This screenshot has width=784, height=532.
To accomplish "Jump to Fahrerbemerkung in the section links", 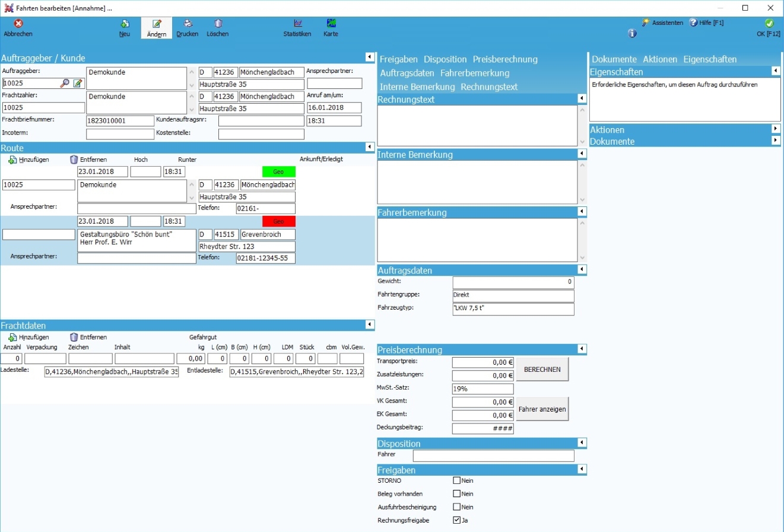I will (475, 73).
